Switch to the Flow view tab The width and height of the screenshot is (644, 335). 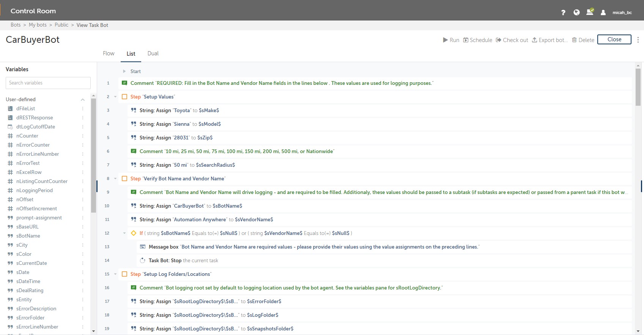tap(109, 53)
